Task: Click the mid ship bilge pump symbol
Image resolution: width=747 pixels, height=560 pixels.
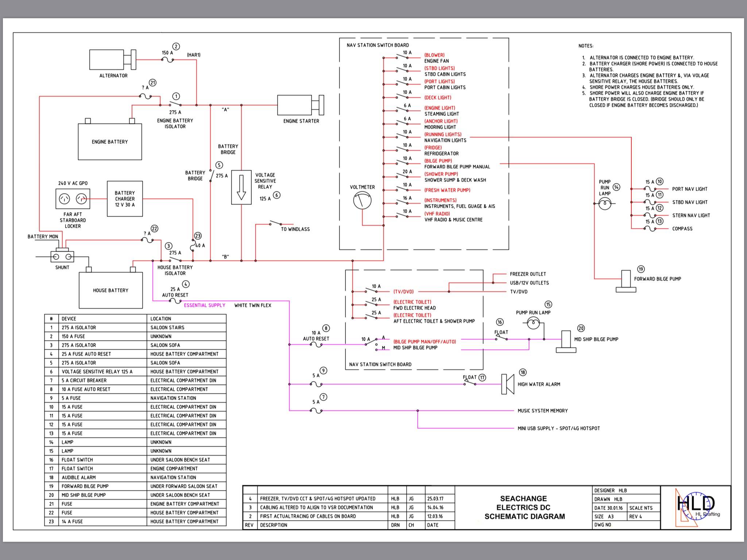Action: (x=566, y=342)
